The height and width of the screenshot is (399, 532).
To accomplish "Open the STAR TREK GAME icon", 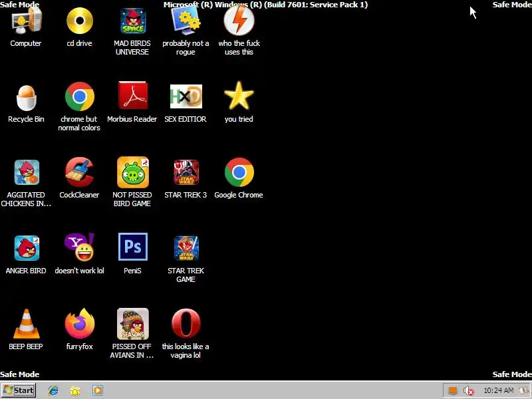I will pos(186,248).
